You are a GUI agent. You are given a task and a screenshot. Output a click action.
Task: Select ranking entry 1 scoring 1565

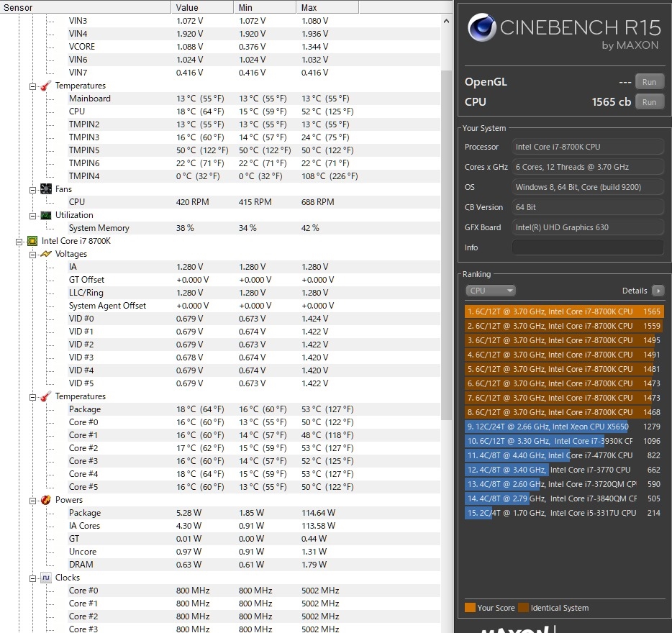coord(564,311)
